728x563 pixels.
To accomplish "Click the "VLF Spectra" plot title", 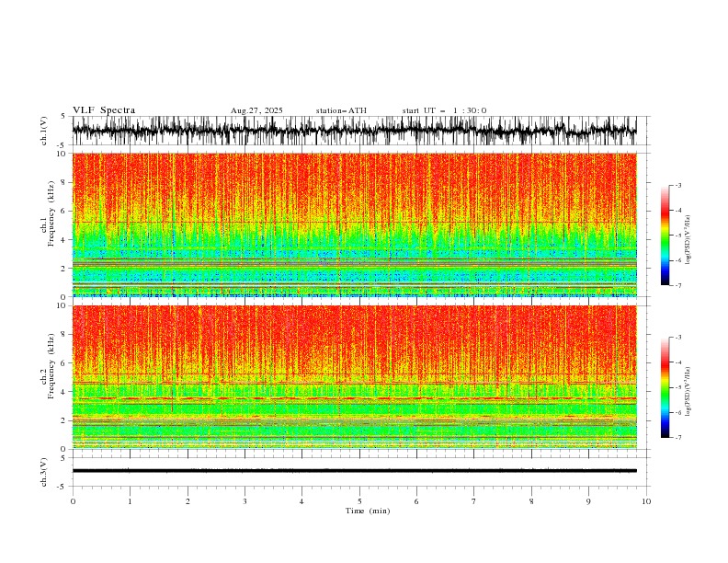I will point(104,110).
